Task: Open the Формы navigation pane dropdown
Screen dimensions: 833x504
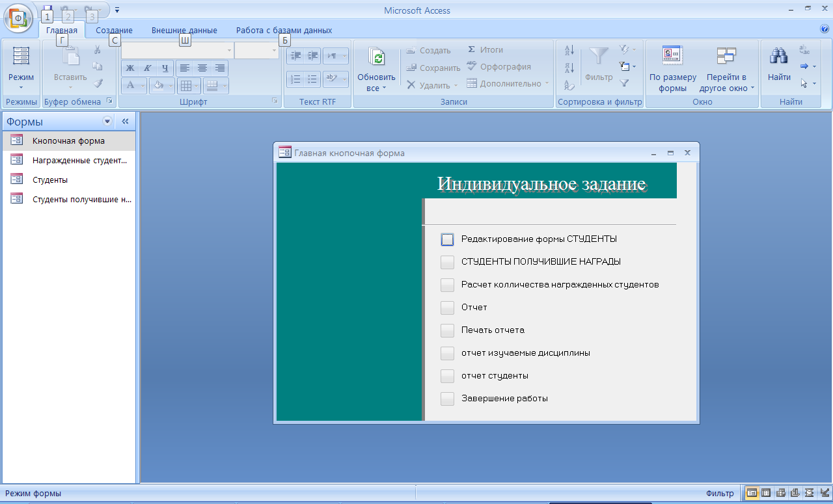Action: point(107,122)
